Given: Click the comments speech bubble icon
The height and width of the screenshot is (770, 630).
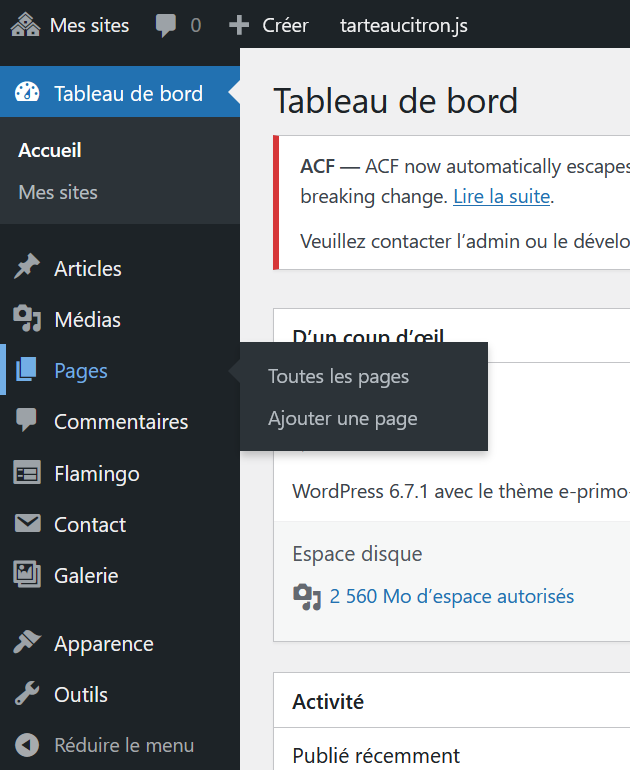Looking at the screenshot, I should (166, 26).
